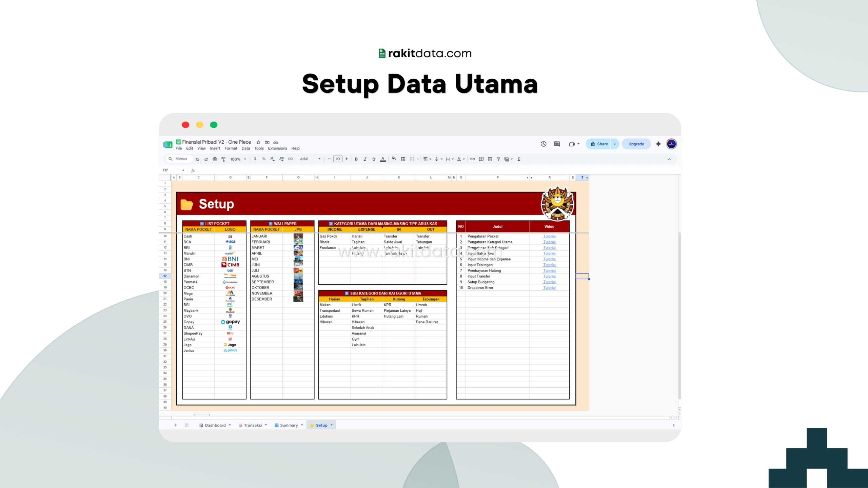Screen dimensions: 868x488
Task: Open the text rotation dropdown
Action: [461, 159]
